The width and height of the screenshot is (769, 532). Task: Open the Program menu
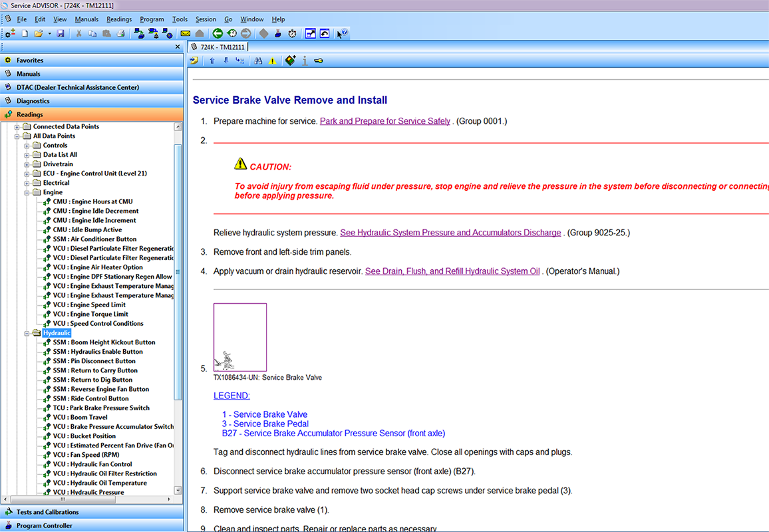pyautogui.click(x=152, y=19)
